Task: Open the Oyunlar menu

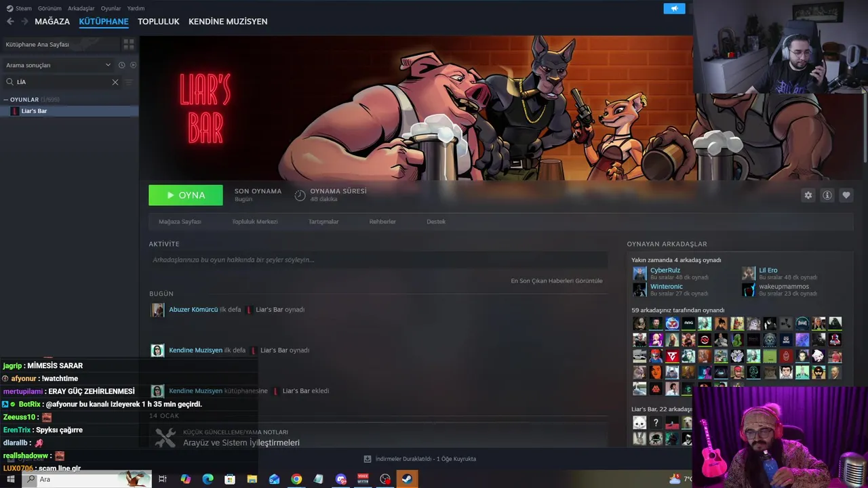Action: pyautogui.click(x=111, y=8)
